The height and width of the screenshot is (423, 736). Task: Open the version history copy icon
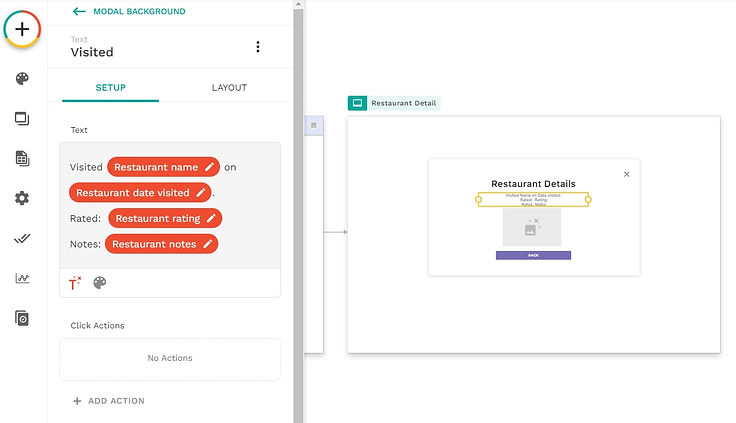pos(22,318)
